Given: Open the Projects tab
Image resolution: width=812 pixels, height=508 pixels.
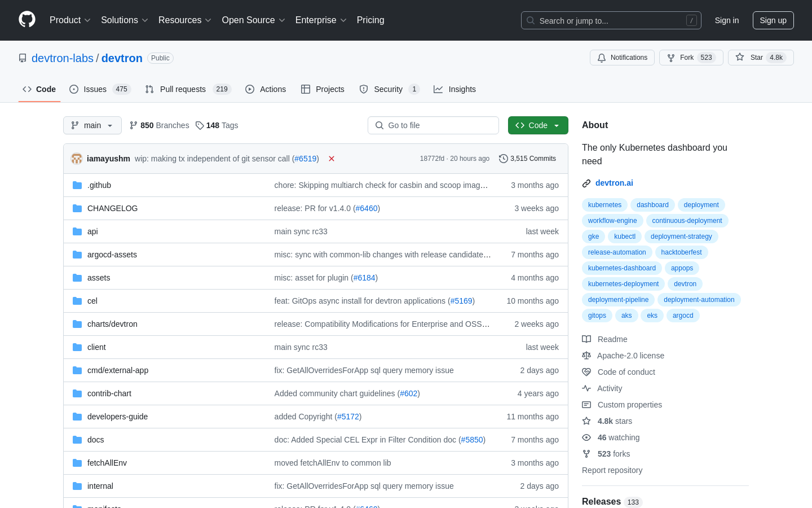Looking at the screenshot, I should [x=323, y=89].
